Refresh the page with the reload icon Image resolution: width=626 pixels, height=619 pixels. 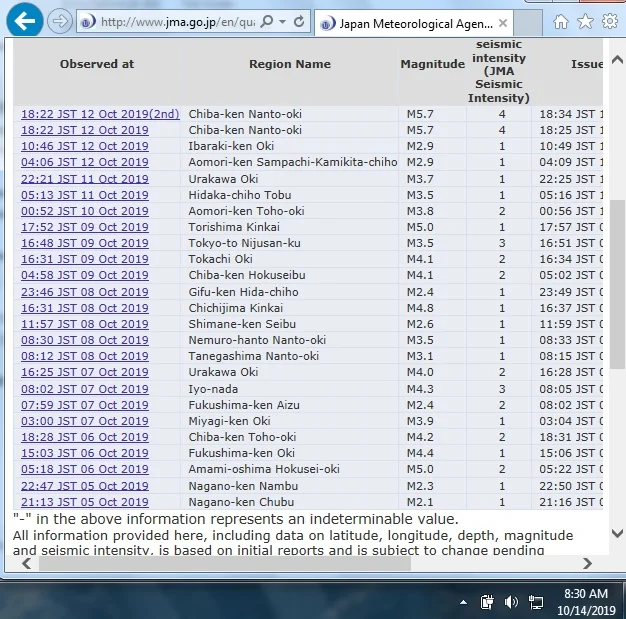(299, 21)
